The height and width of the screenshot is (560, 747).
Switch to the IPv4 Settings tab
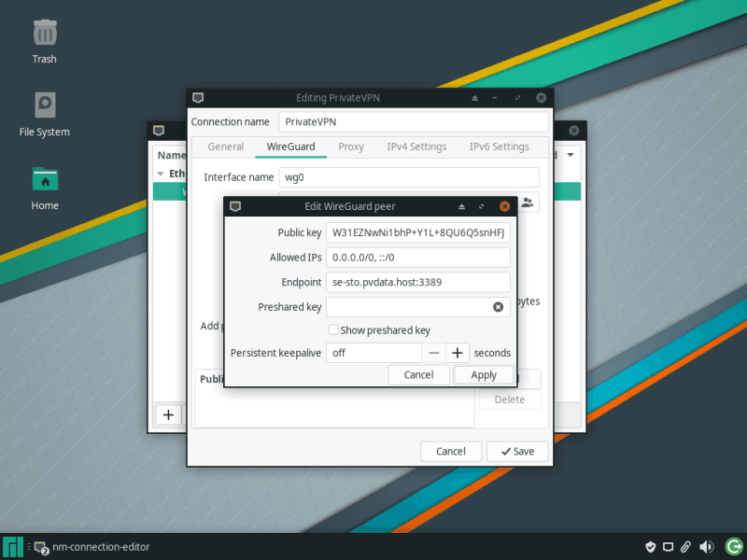tap(416, 147)
